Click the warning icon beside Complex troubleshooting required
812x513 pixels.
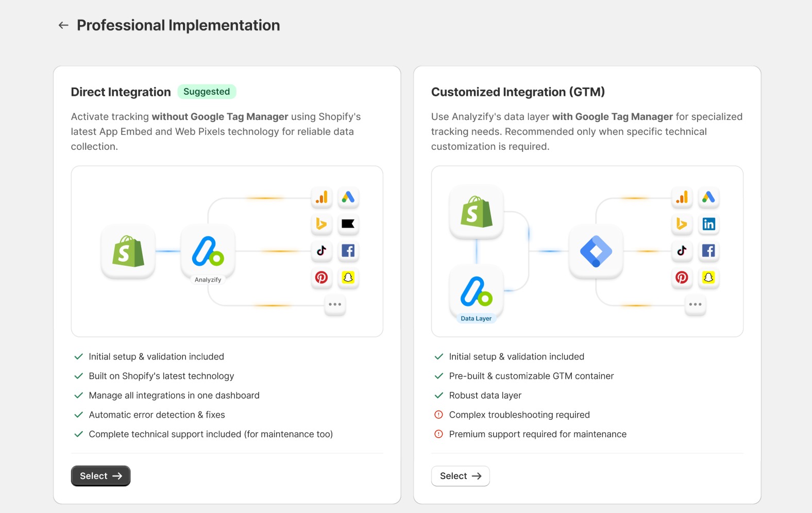[x=439, y=415]
